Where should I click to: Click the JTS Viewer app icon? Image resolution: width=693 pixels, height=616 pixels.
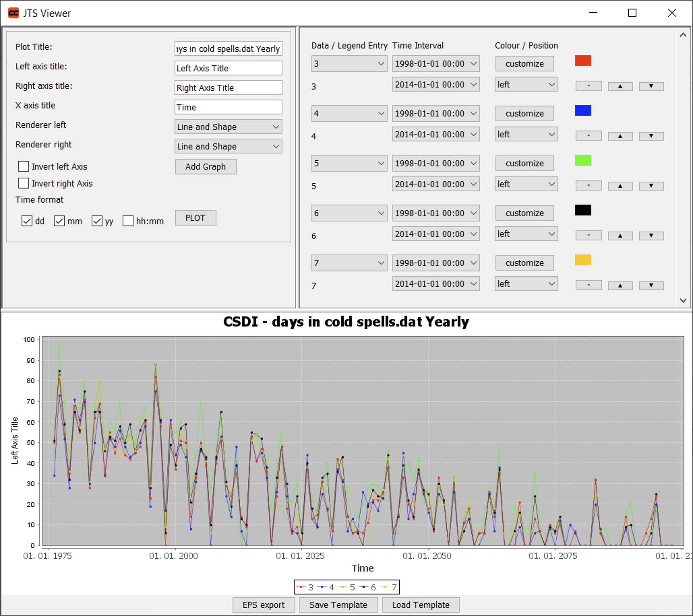click(x=13, y=13)
